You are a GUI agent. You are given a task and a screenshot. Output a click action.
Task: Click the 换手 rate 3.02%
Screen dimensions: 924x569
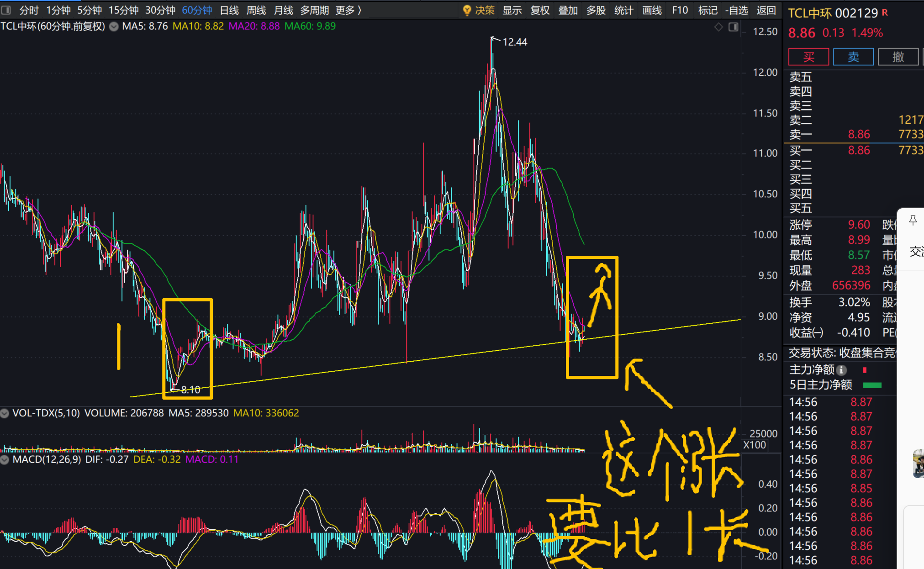[854, 302]
